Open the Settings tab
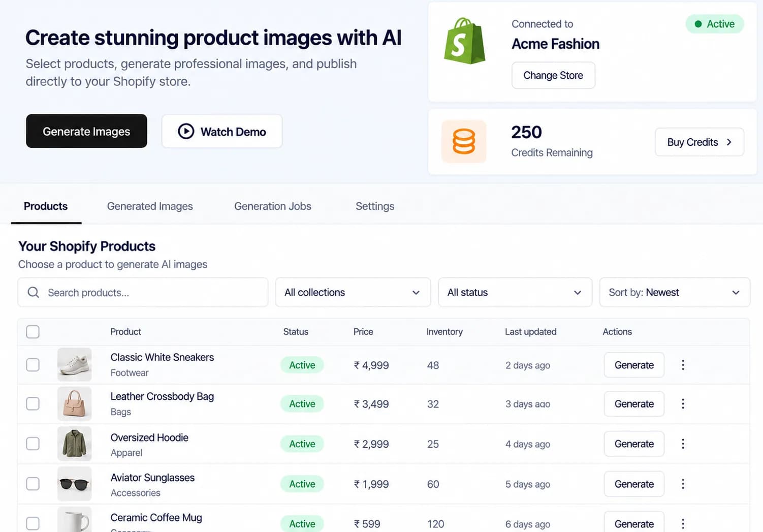 [x=375, y=206]
